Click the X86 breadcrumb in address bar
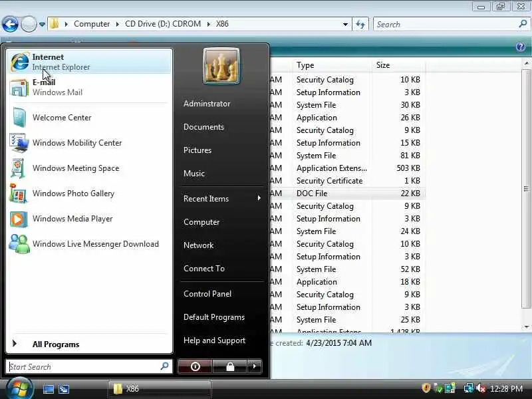 [x=222, y=24]
